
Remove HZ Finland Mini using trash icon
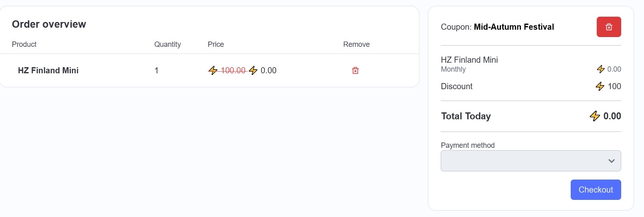(x=355, y=70)
